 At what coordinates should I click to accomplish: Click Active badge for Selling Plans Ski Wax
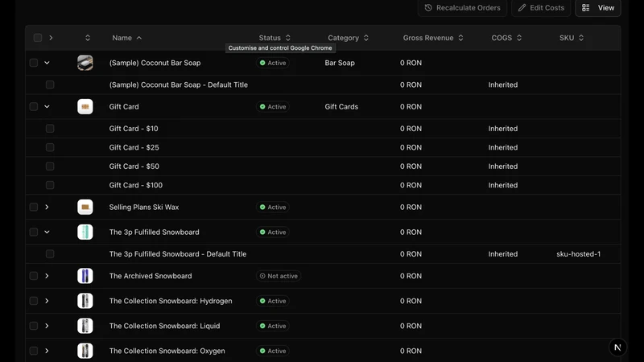click(x=273, y=208)
